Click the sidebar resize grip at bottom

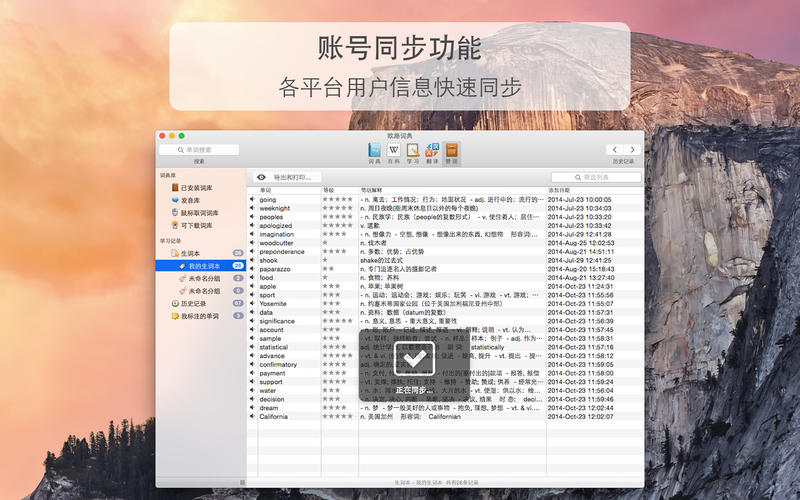click(242, 482)
